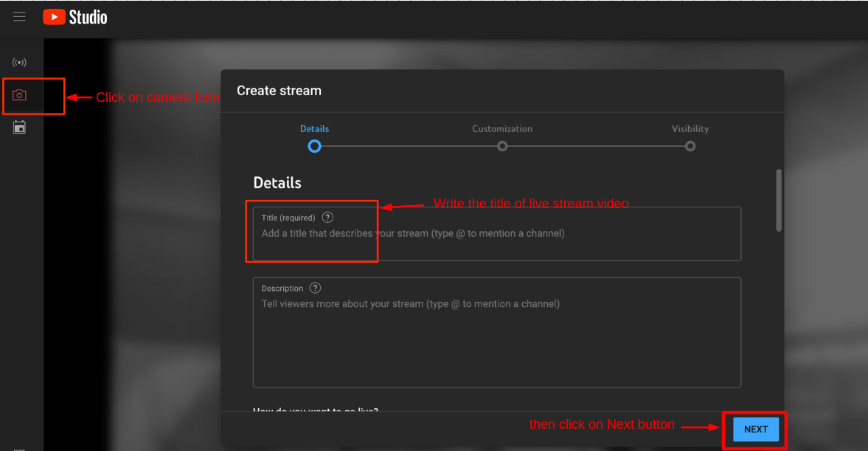Select the Webcam camera icon in sidebar
Screen dimensions: 868x451
tap(19, 95)
